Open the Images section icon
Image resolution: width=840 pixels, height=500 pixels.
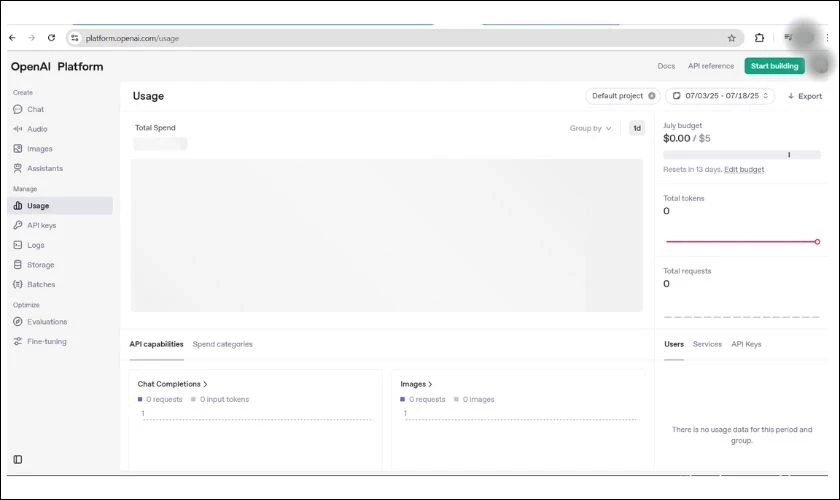pos(18,149)
